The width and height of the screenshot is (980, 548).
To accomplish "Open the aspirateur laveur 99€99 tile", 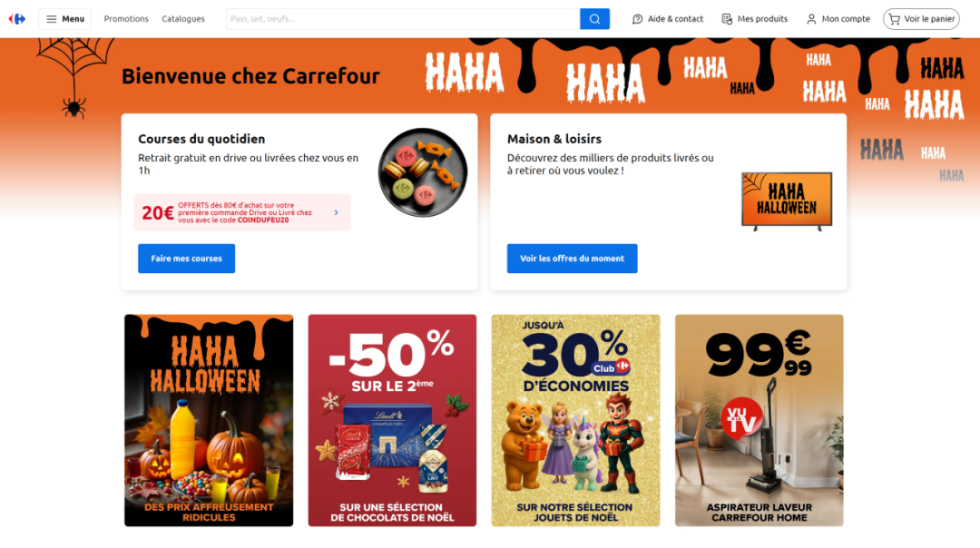I will (759, 420).
